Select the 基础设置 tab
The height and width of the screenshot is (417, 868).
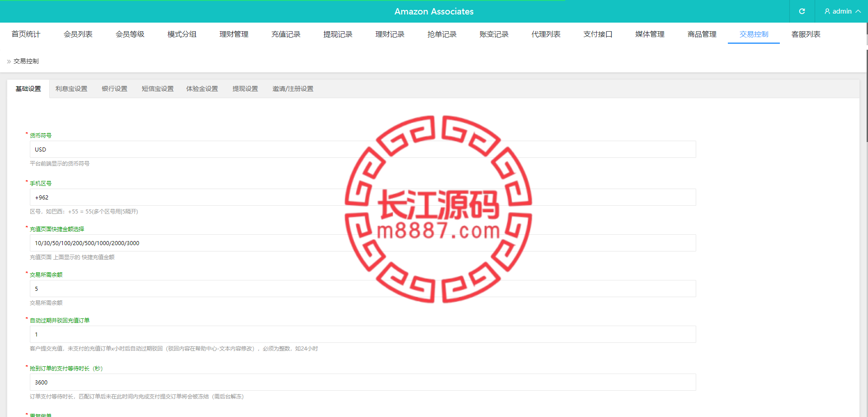pos(28,89)
